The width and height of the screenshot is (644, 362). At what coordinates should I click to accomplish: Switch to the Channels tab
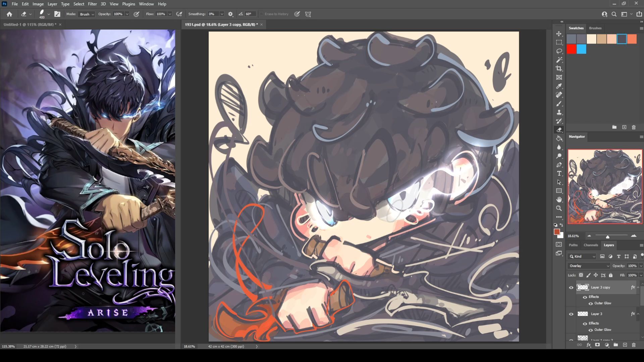click(x=591, y=245)
